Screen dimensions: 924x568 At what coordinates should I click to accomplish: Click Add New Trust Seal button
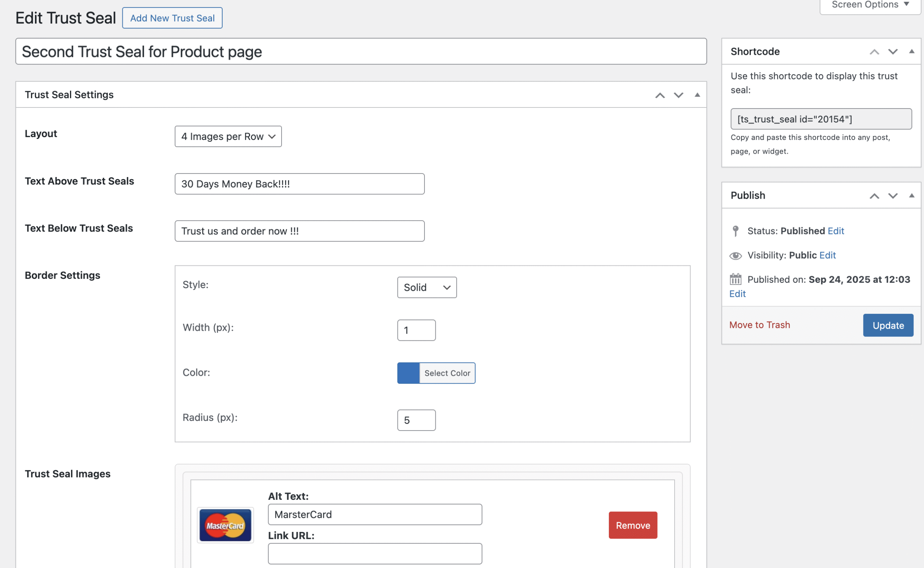click(172, 18)
